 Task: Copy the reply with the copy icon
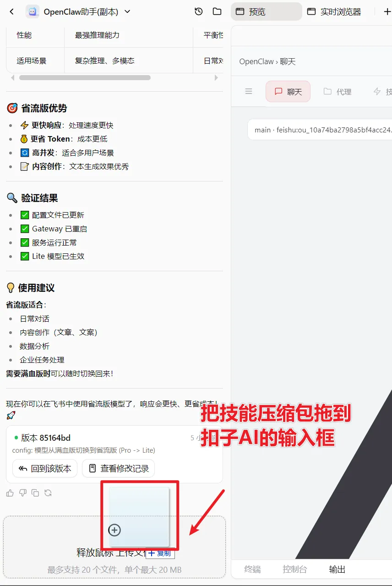(35, 493)
